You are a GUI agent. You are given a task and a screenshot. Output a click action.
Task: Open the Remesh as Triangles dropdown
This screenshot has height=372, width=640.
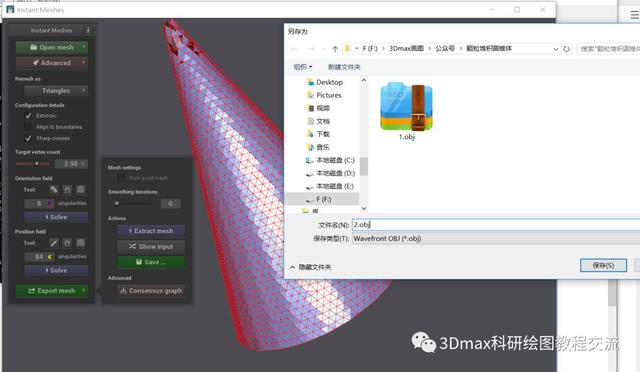point(56,91)
